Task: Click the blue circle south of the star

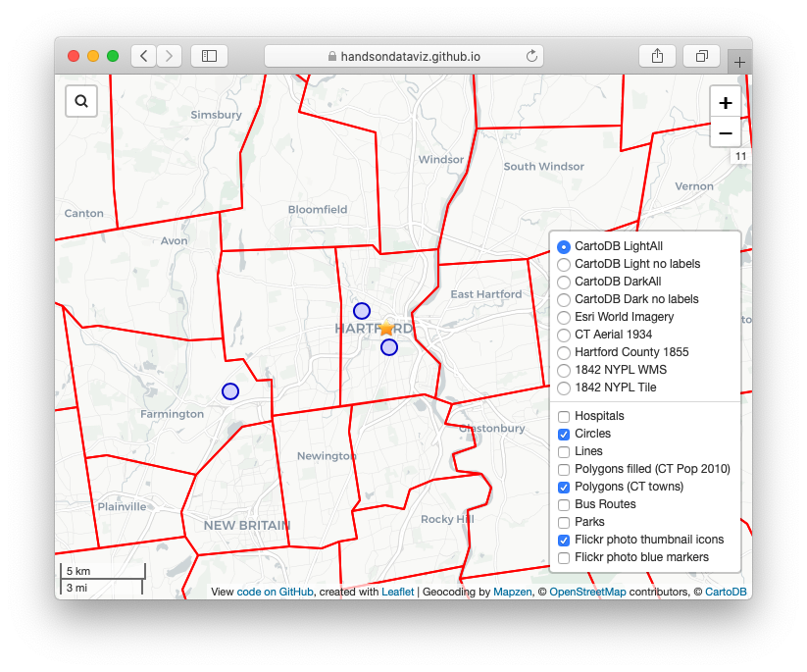Action: coord(389,347)
